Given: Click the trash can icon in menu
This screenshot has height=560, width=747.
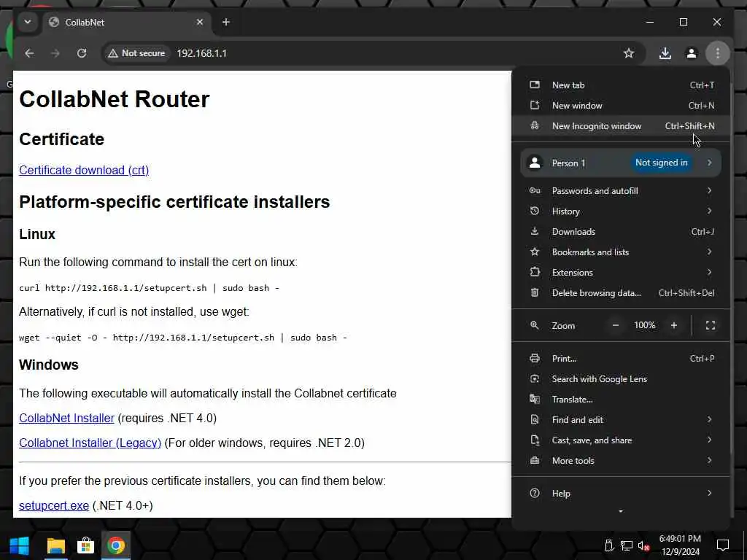Looking at the screenshot, I should pyautogui.click(x=535, y=293).
